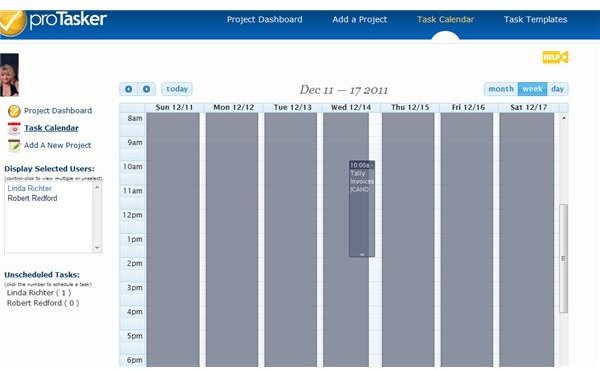Click calendar scrollbar up arrow
Image resolution: width=600 pixels, height=370 pixels.
564,118
